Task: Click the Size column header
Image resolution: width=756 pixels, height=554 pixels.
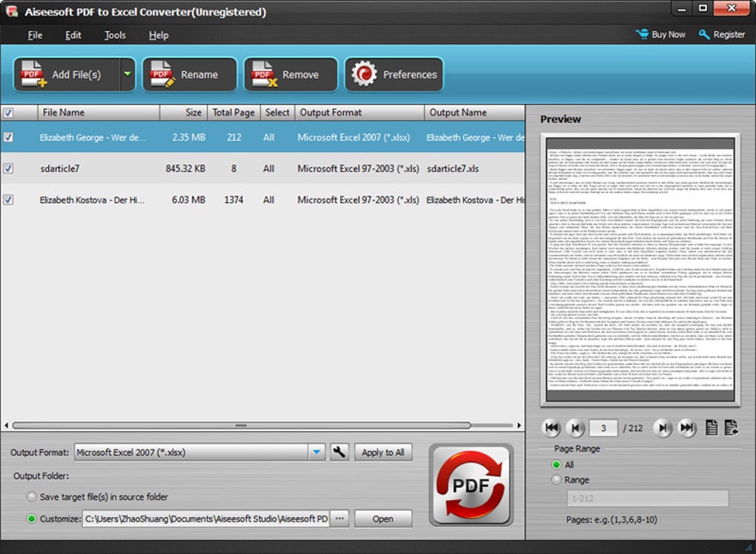Action: tap(183, 113)
